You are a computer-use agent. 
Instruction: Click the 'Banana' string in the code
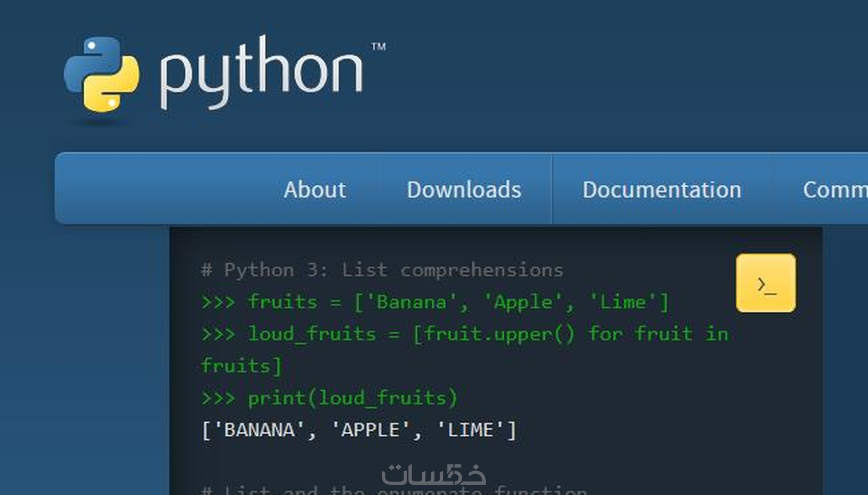click(411, 302)
